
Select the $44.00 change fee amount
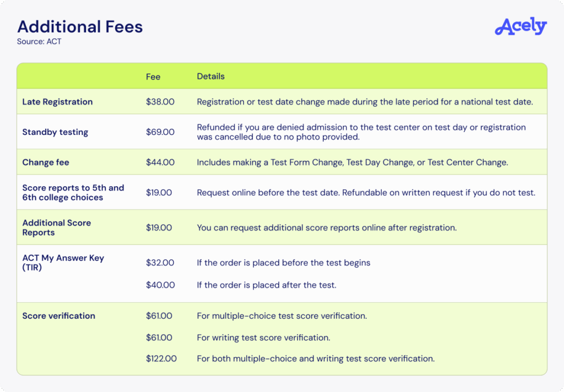click(160, 162)
